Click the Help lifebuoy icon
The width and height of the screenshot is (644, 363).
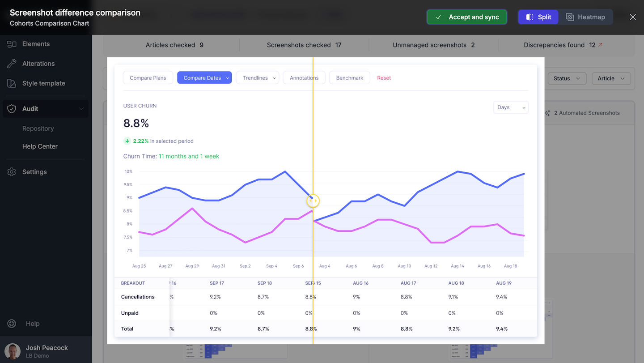click(x=12, y=324)
